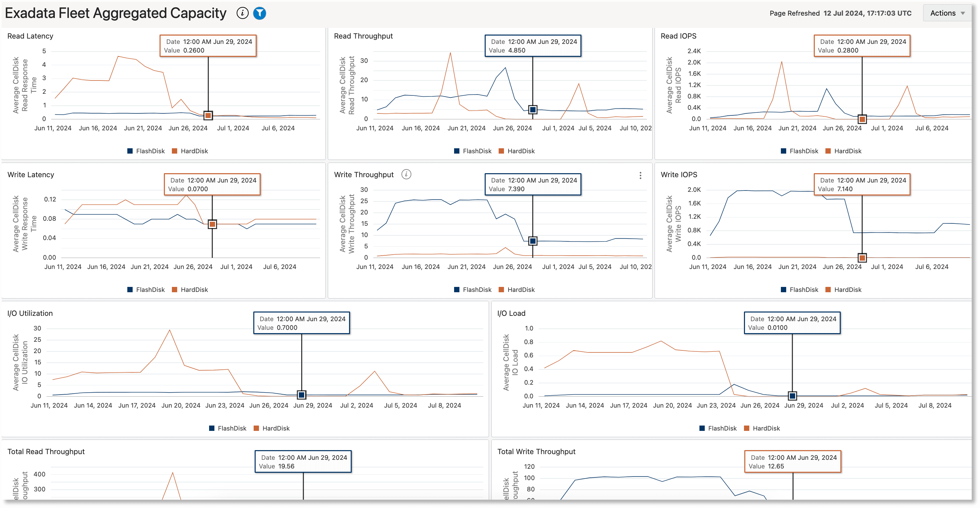Click the FlashDisk legend square under Read Latency
The width and height of the screenshot is (980, 508).
click(130, 151)
